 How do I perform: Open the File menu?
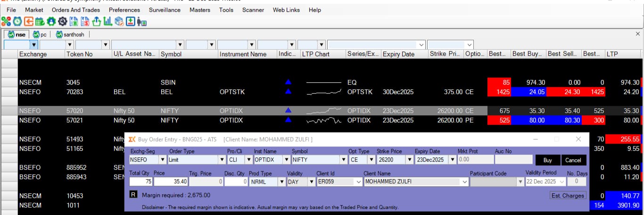point(11,9)
